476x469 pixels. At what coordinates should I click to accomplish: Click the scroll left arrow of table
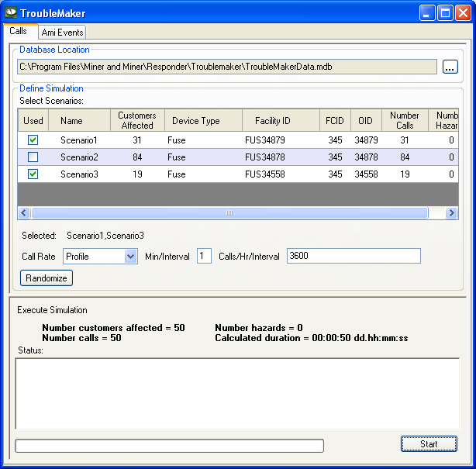click(x=24, y=212)
